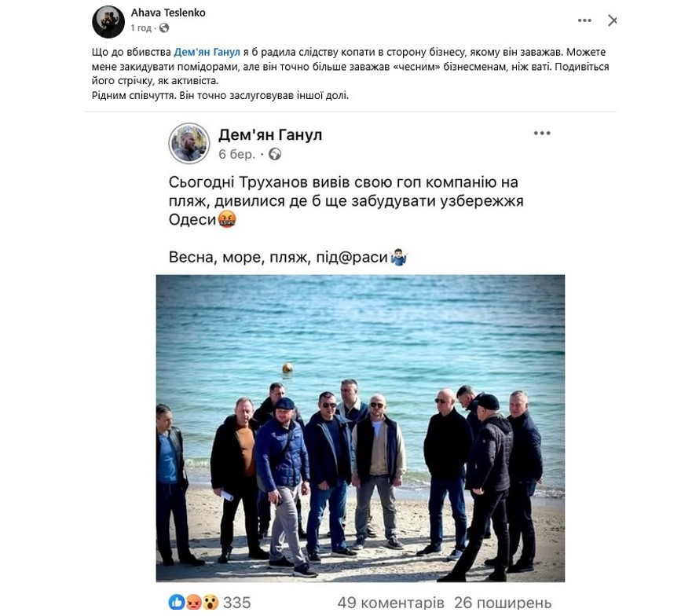Click the shared post text about Труханов
The width and height of the screenshot is (692, 616).
(x=346, y=201)
